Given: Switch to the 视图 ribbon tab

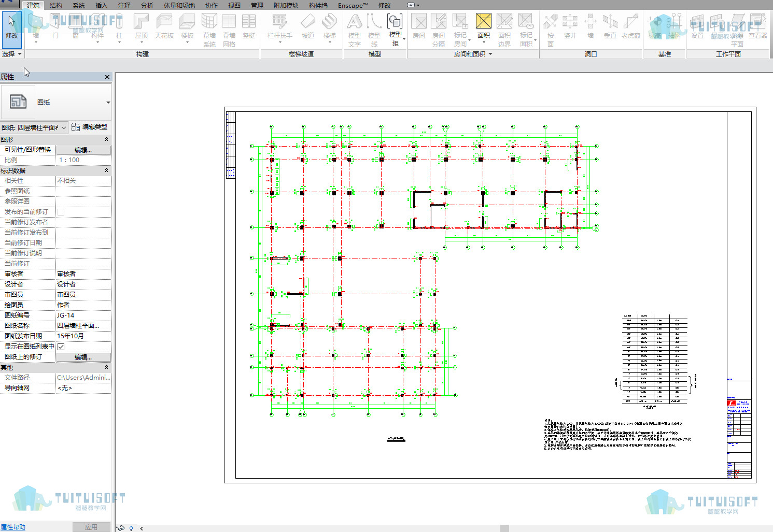Looking at the screenshot, I should click(234, 5).
